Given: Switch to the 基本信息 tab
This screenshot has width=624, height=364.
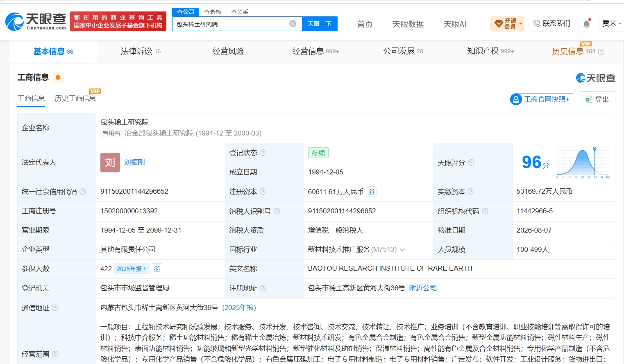Looking at the screenshot, I should (53, 52).
